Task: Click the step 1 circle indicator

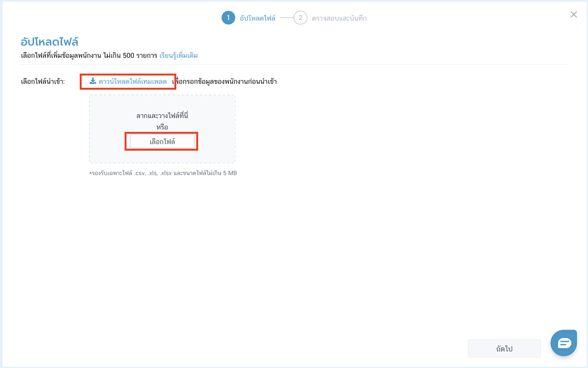Action: coord(228,18)
